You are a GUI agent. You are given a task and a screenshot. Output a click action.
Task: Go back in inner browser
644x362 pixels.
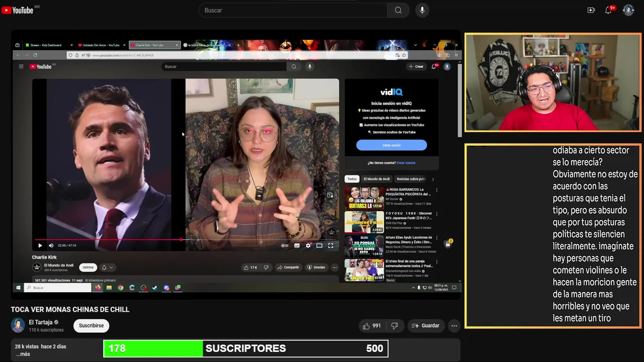pos(19,55)
